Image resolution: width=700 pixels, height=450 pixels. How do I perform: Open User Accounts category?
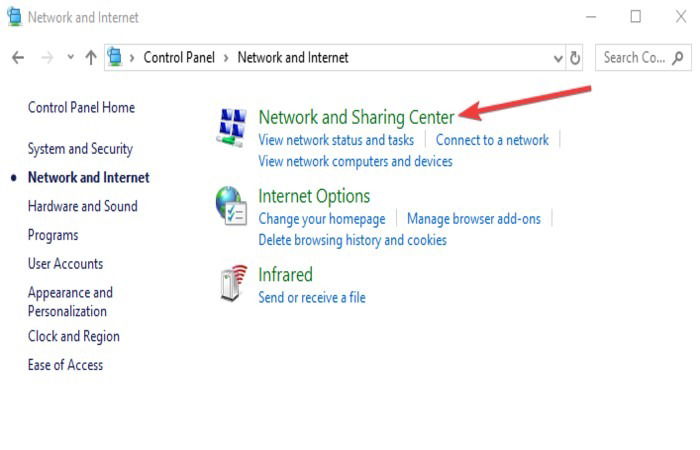pos(65,264)
